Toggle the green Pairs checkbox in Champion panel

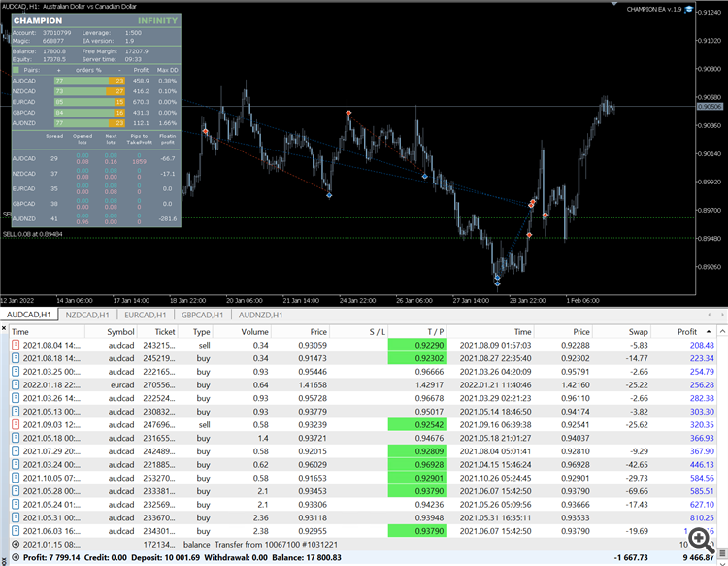16,70
